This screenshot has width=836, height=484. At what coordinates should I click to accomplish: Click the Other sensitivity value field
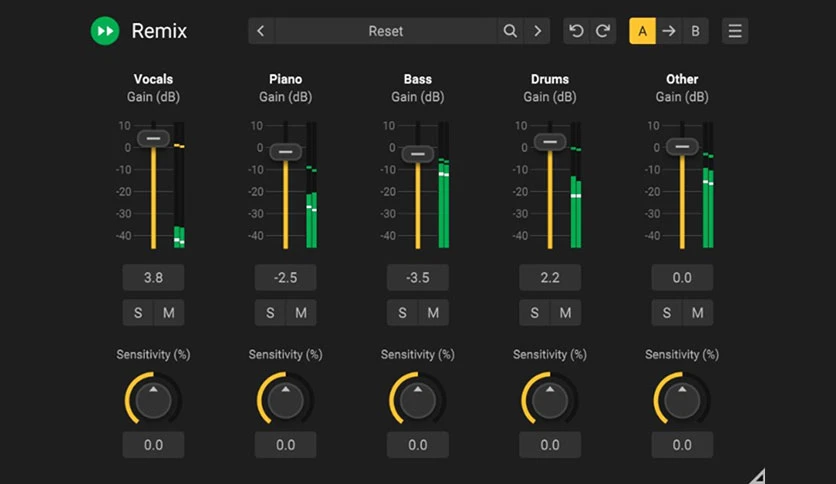click(x=682, y=445)
